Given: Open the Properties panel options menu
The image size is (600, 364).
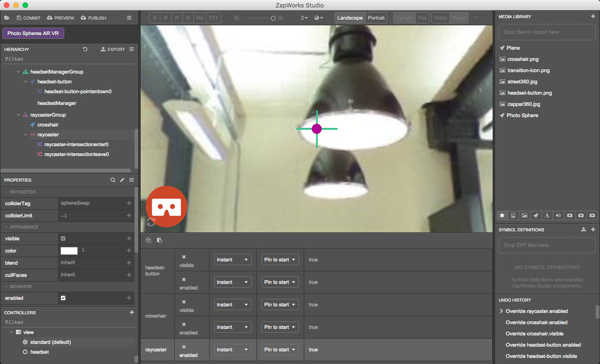Looking at the screenshot, I should (132, 180).
